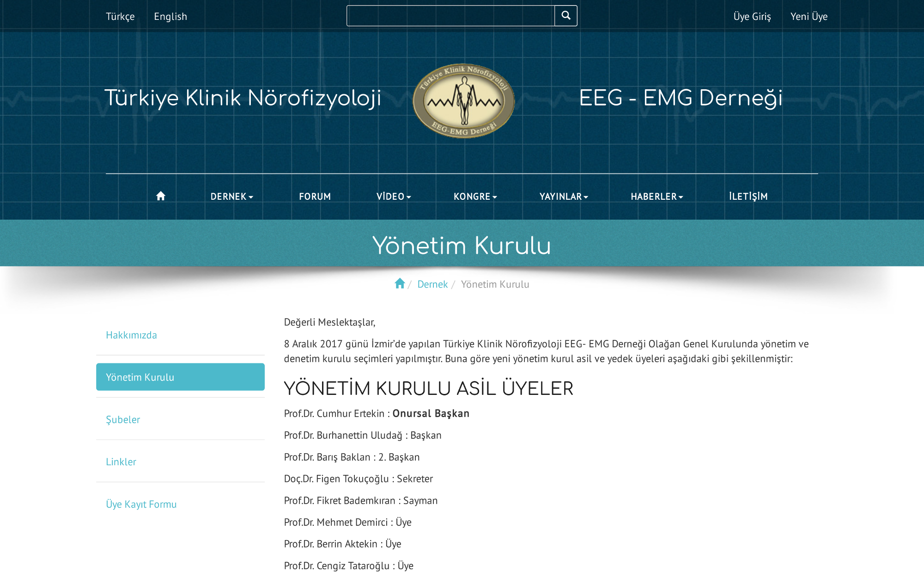This screenshot has height=578, width=924.
Task: Click the YÖNETİM KURULU ASİL ÜYELER heading
Action: [429, 388]
